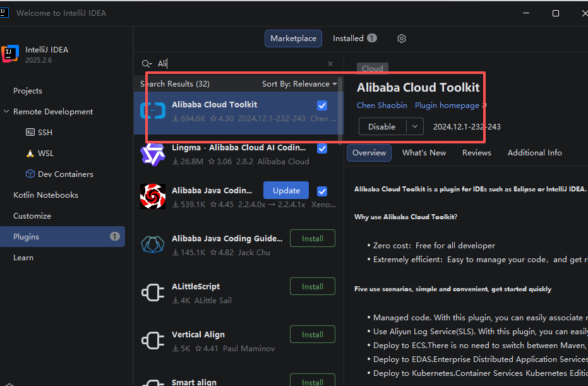588x386 pixels.
Task: Open the plugins settings gear icon
Action: pos(402,39)
